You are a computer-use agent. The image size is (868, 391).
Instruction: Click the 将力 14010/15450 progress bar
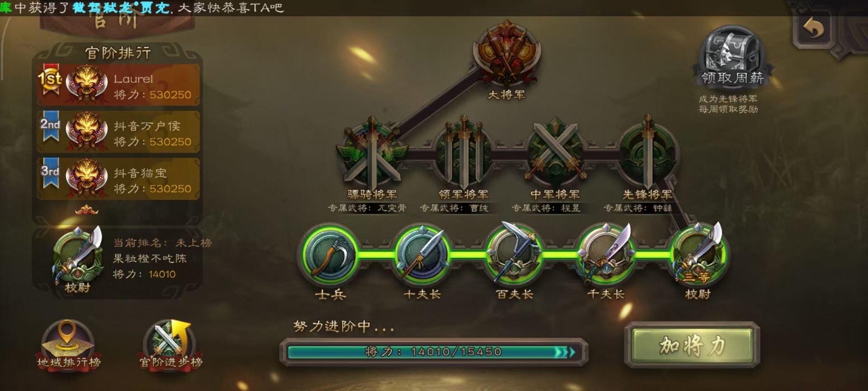pyautogui.click(x=433, y=352)
